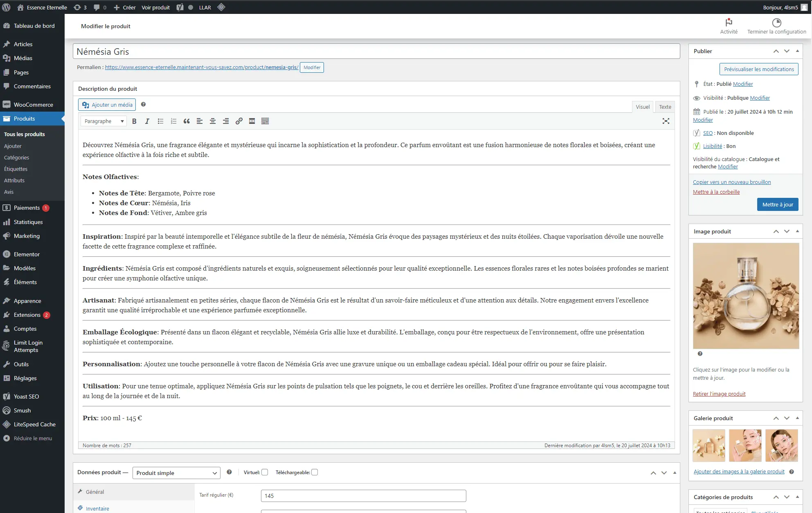Click help icon under product image
Viewport: 812px width, 513px height.
700,354
